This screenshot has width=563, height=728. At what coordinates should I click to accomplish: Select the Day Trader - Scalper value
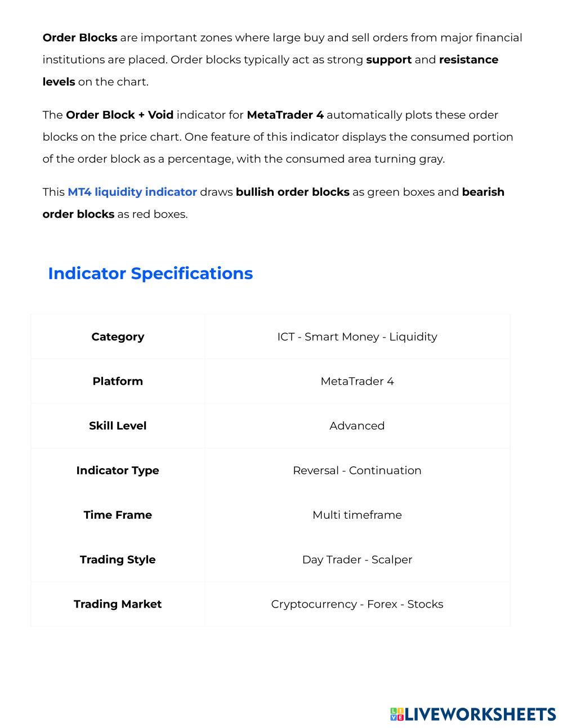(357, 560)
